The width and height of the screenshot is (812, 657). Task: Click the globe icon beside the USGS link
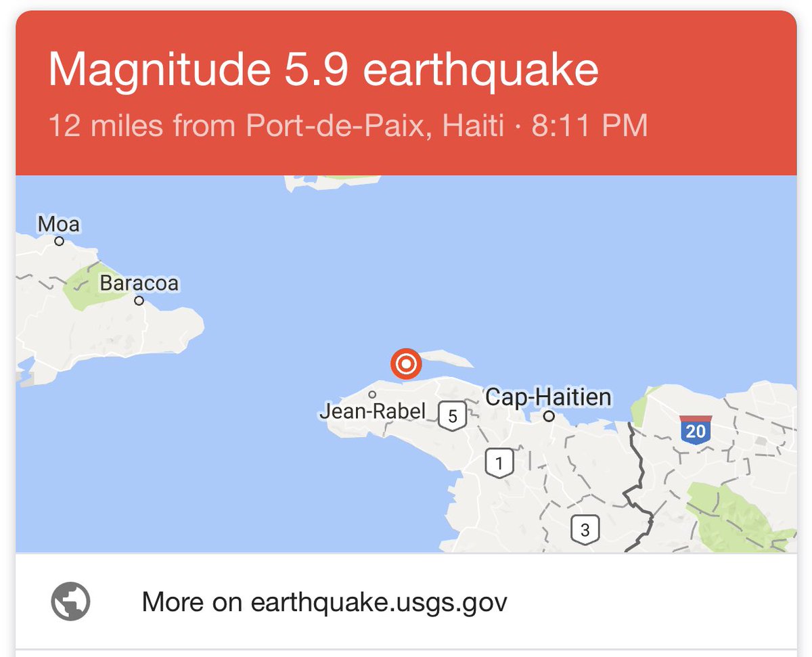[x=71, y=600]
